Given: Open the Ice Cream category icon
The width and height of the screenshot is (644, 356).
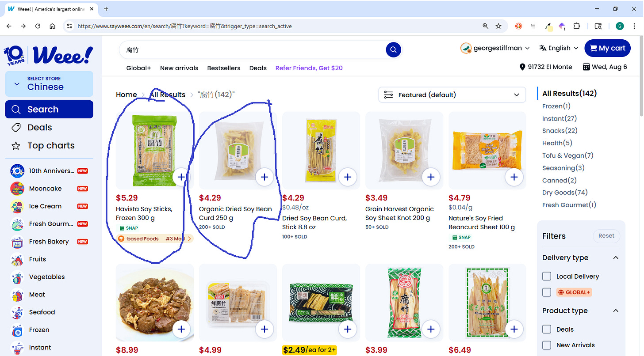Looking at the screenshot, I should coord(17,206).
